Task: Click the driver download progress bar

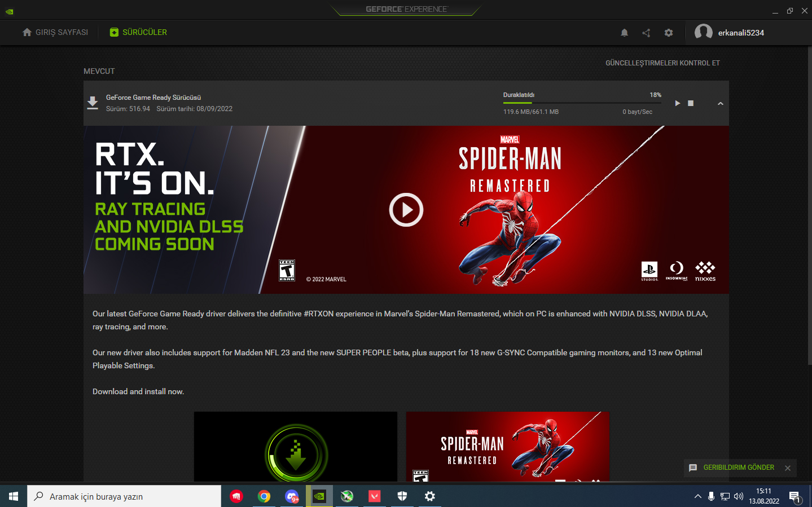Action: pyautogui.click(x=582, y=103)
